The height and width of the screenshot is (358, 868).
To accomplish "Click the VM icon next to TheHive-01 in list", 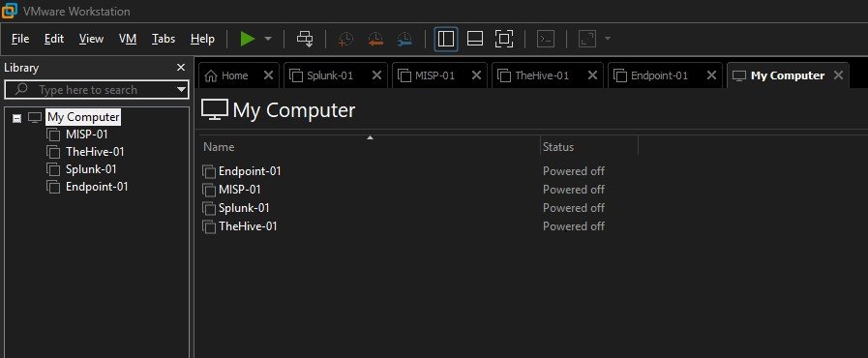I will pyautogui.click(x=209, y=226).
